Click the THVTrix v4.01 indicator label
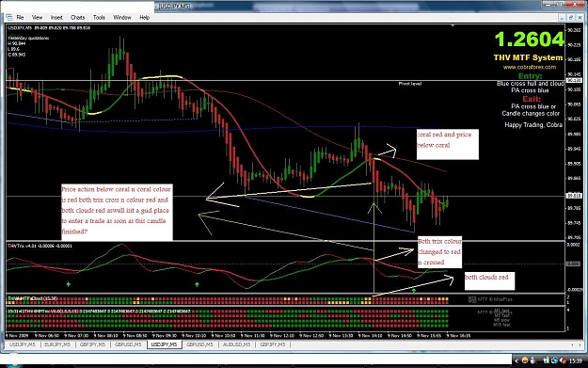Viewport: 588px width, 368px height. [x=40, y=246]
